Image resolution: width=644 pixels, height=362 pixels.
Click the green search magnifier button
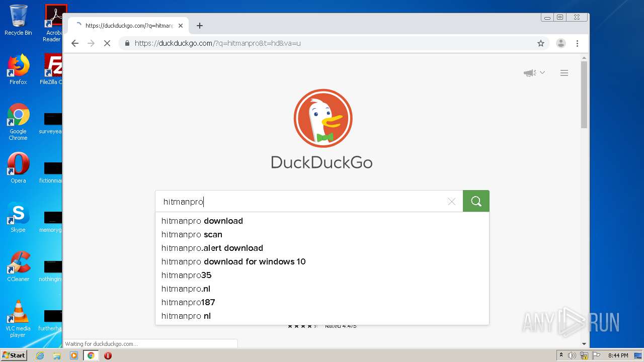[476, 201]
